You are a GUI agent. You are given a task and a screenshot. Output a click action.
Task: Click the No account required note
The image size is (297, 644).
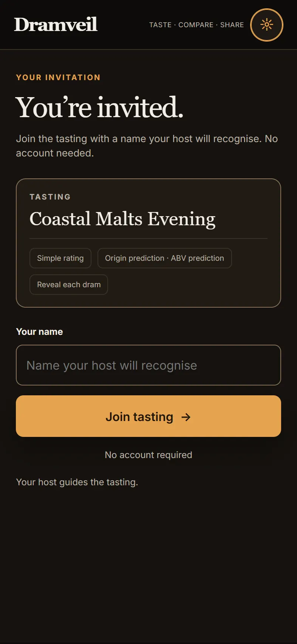(148, 455)
